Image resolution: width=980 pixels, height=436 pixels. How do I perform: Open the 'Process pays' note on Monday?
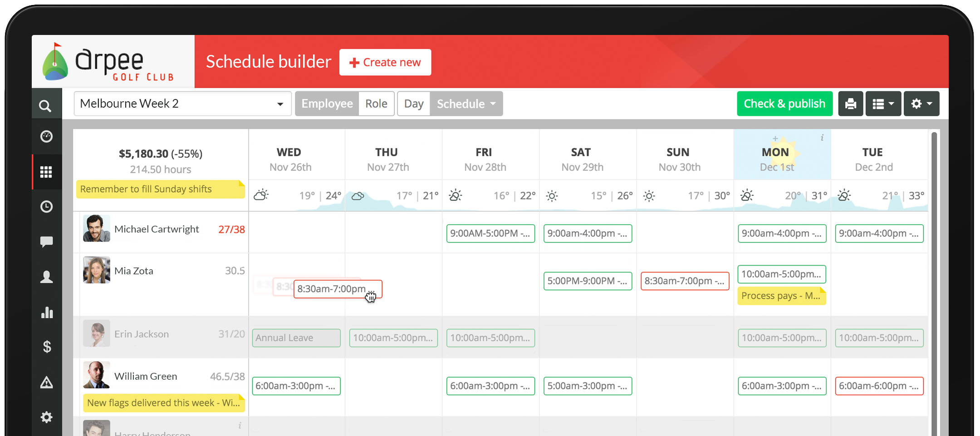782,296
